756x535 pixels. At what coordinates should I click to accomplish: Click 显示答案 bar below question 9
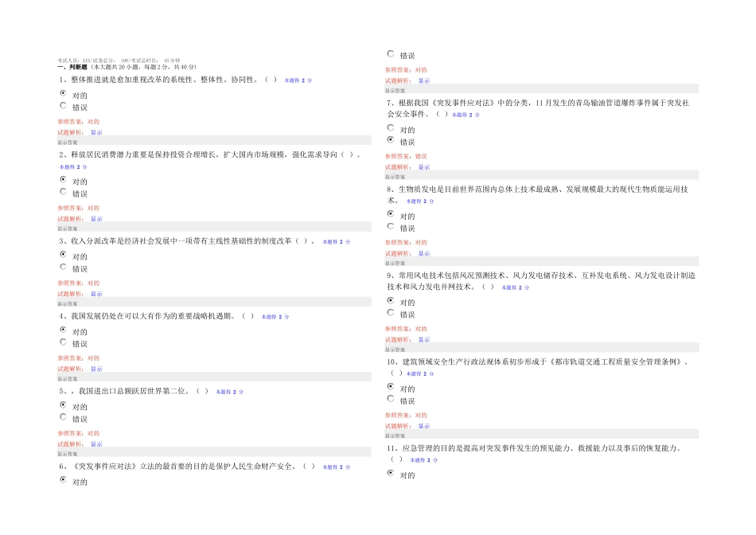click(541, 350)
